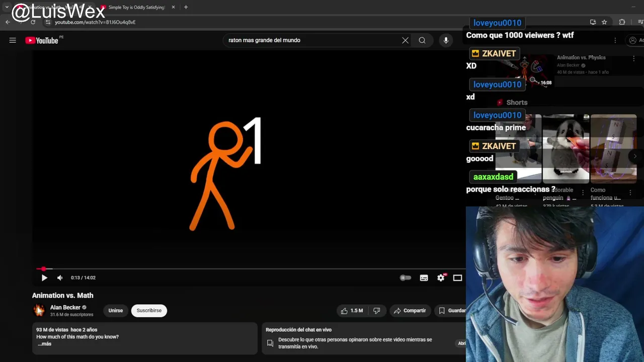View site info icon beside the URL
The height and width of the screenshot is (362, 644).
tap(48, 22)
